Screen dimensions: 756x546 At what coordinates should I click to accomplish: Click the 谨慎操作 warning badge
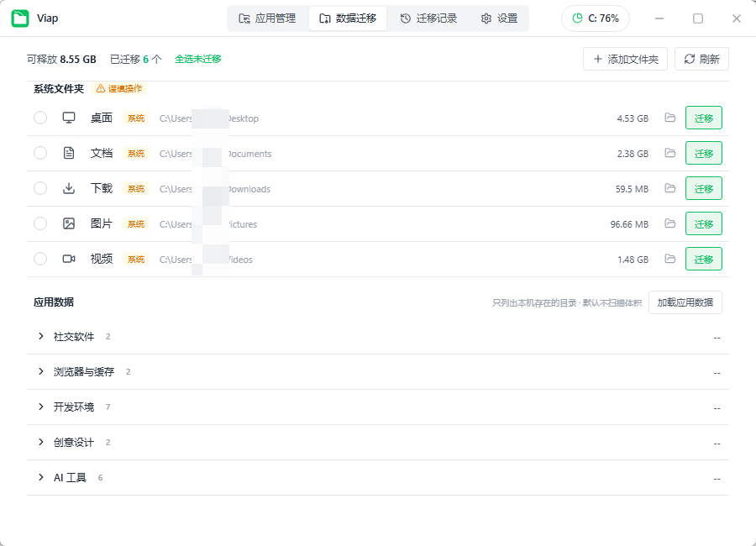coord(118,88)
